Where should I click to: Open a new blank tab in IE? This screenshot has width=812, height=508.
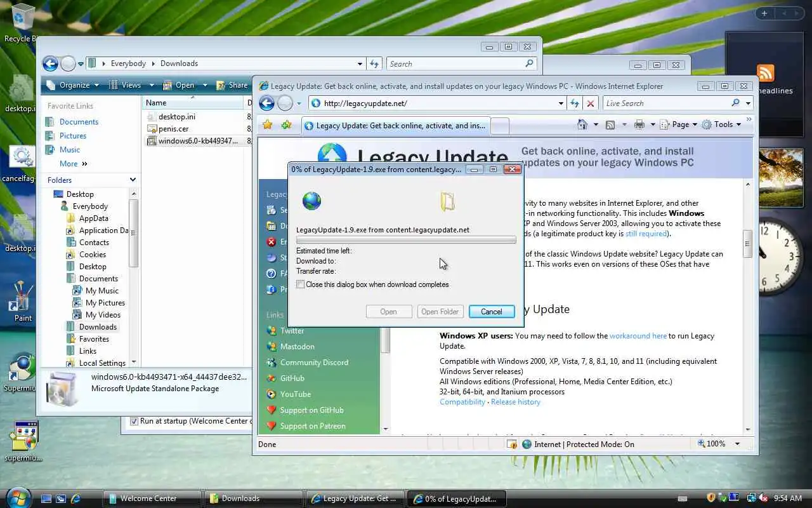pos(500,126)
